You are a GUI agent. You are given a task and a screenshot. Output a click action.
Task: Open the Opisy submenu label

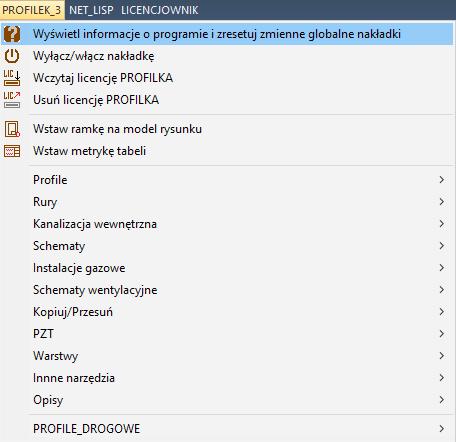tap(48, 400)
